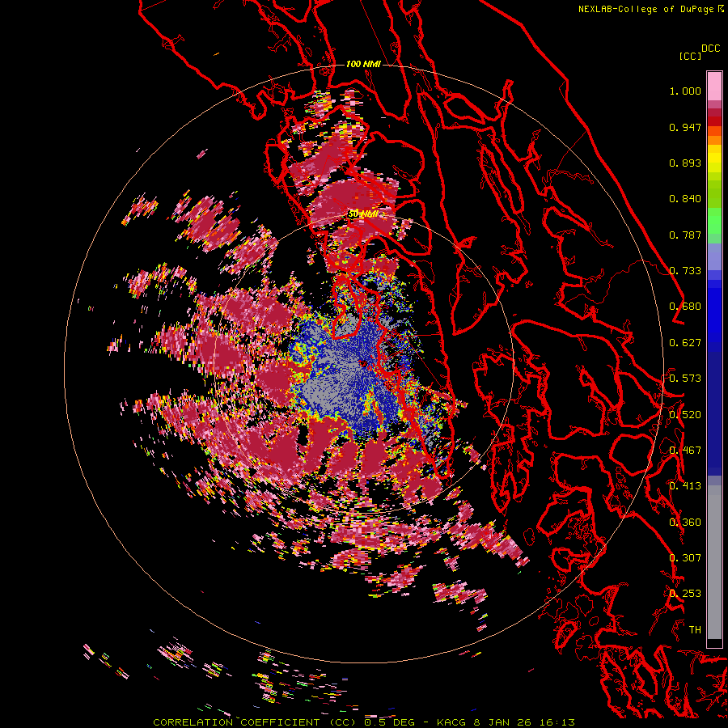This screenshot has height=728, width=728.
Task: Click the 0.573 value on the color scale
Action: click(685, 379)
